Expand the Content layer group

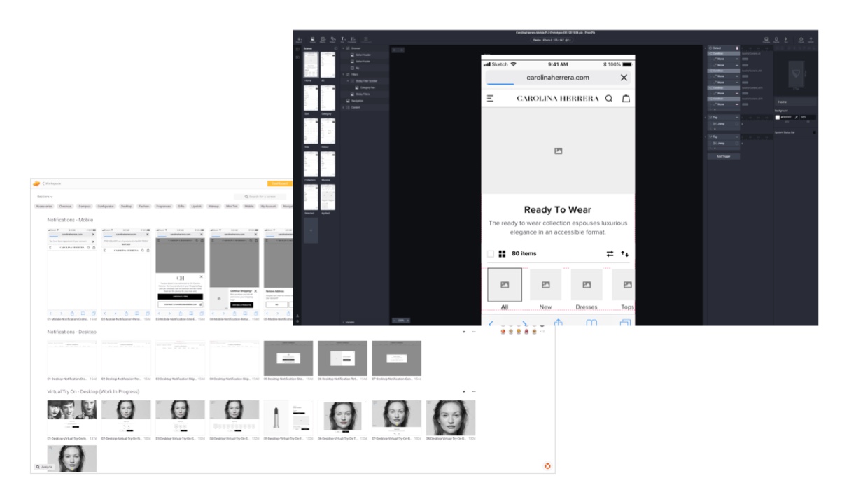(x=344, y=107)
